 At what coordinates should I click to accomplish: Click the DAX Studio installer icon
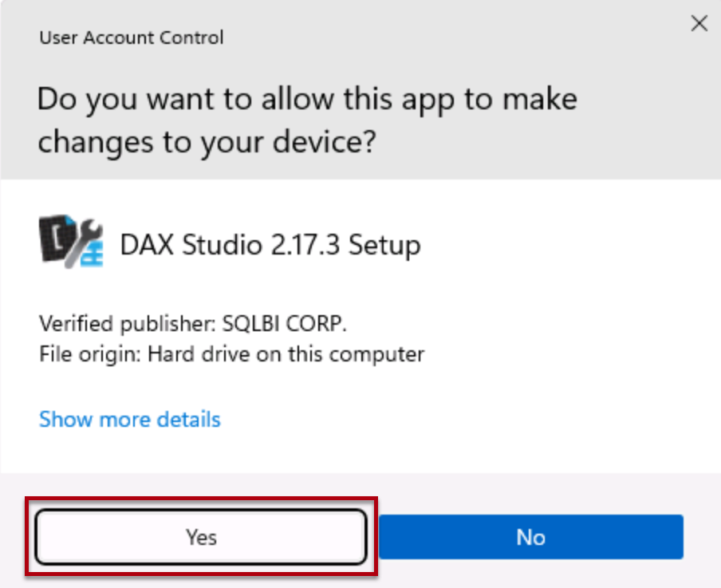[71, 241]
